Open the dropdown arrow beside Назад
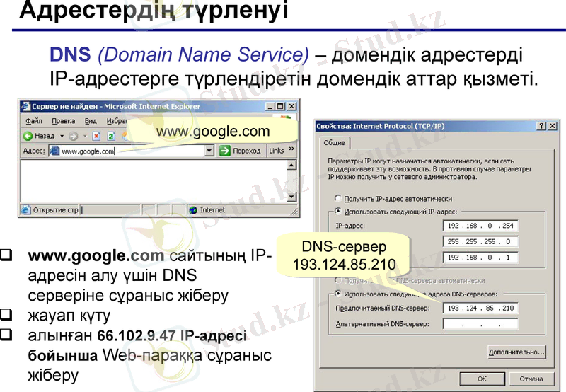This screenshot has height=392, width=566. [x=62, y=136]
